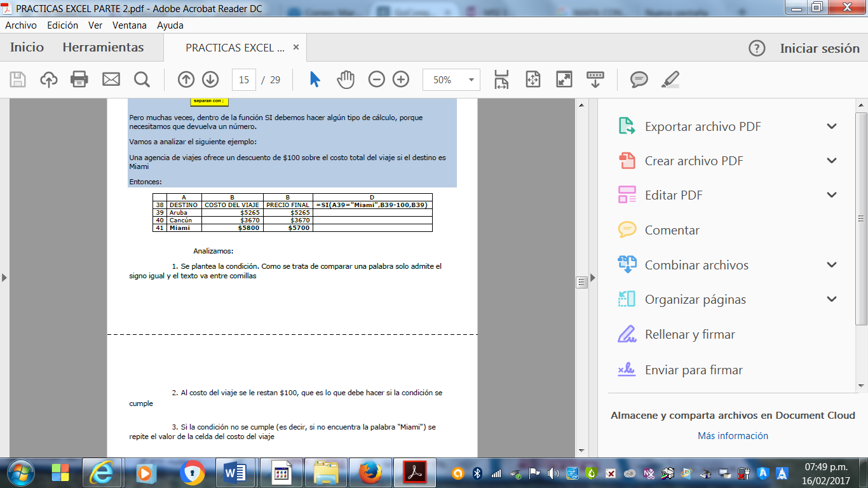
Task: Click the Print file icon
Action: [79, 79]
